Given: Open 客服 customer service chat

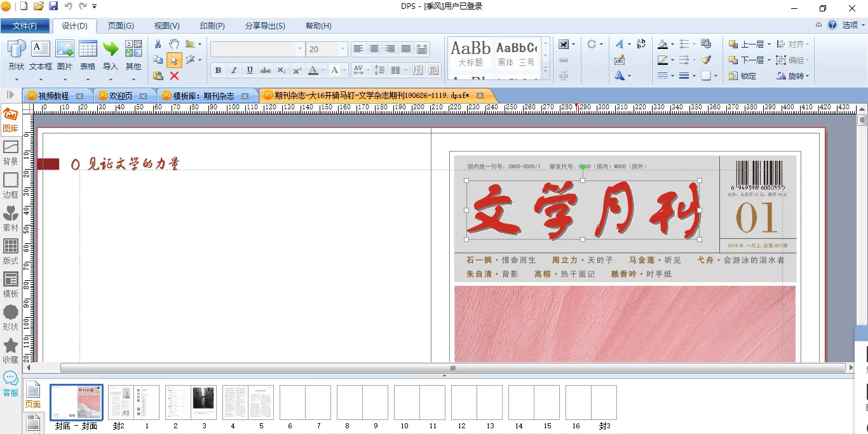Looking at the screenshot, I should [x=11, y=384].
